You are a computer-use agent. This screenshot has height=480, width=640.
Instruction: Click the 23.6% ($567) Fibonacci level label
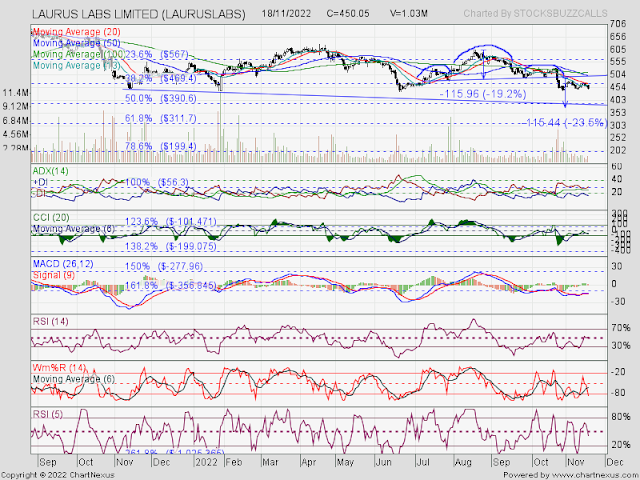click(157, 54)
